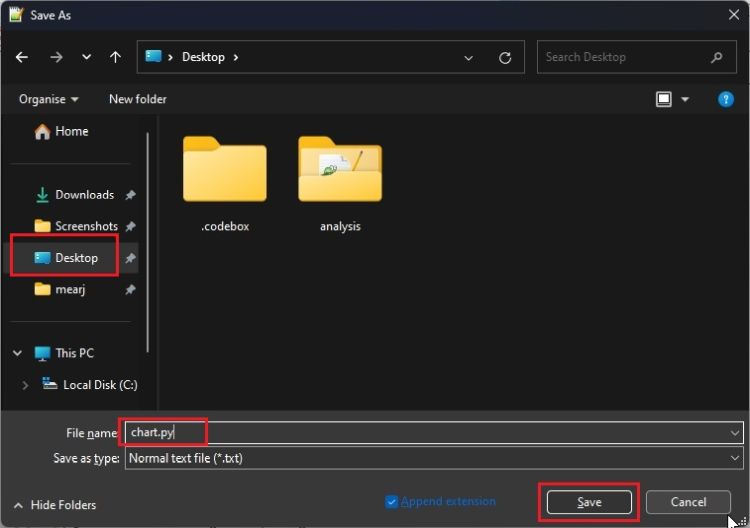Click the PC icon in address bar
This screenshot has width=750, height=528.
153,56
